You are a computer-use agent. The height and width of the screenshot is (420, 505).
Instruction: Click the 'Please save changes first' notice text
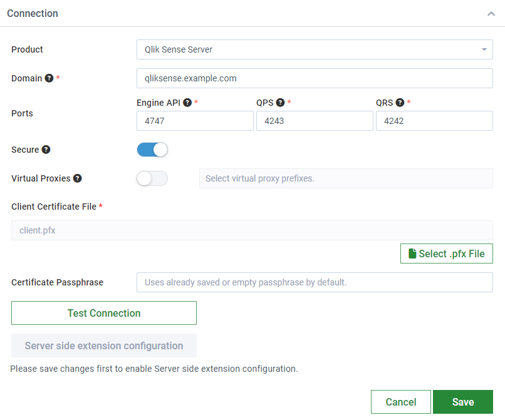coord(154,369)
